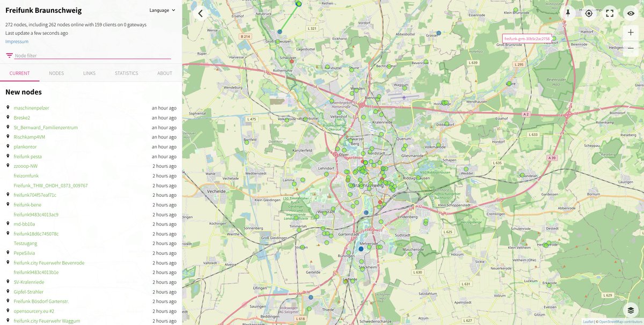Image resolution: width=644 pixels, height=325 pixels.
Task: Click location pin beside md-bb10a
Action: tap(8, 223)
